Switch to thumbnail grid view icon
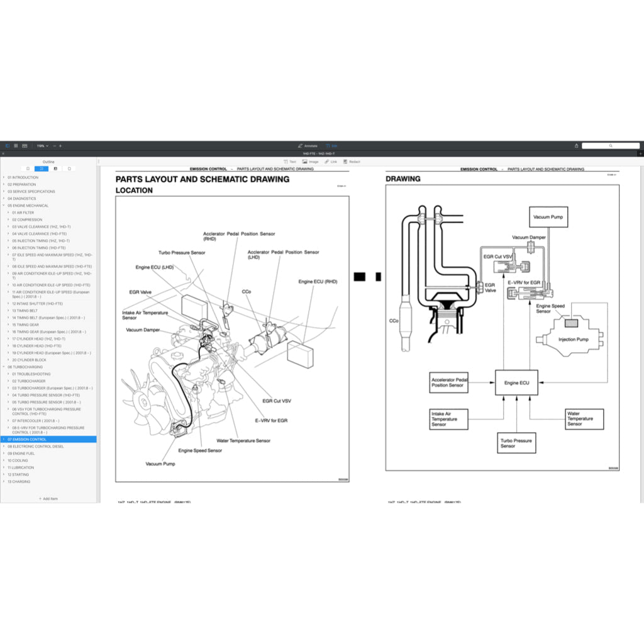Image resolution: width=644 pixels, height=644 pixels. [x=16, y=145]
